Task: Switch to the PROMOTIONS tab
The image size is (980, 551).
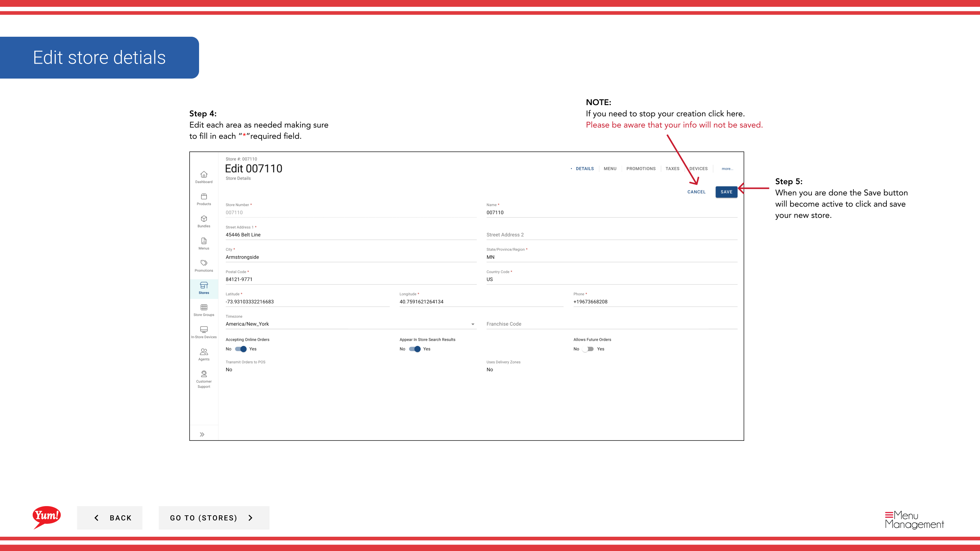Action: pos(641,169)
